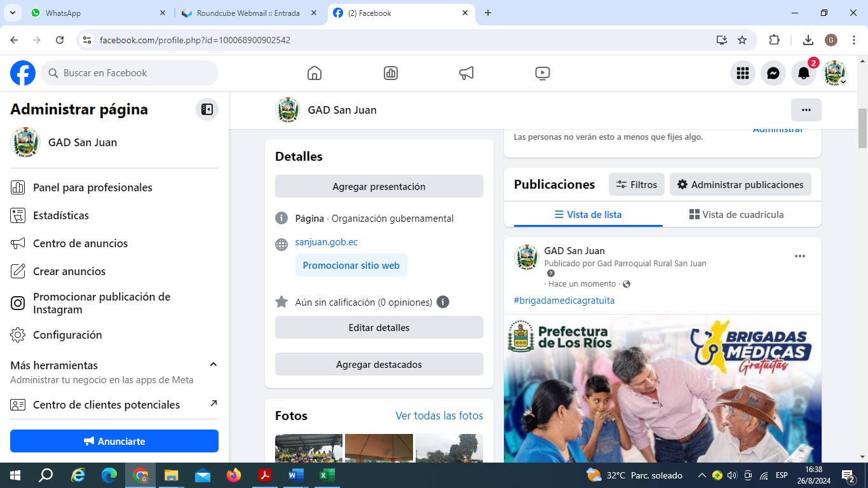This screenshot has width=868, height=488.
Task: Open the three-dot options on the GAD San Juan post
Action: click(799, 256)
